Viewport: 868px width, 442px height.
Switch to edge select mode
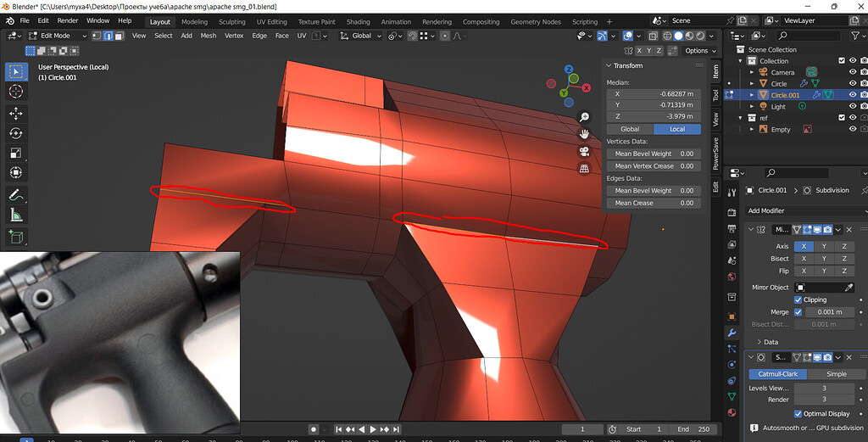tap(108, 36)
